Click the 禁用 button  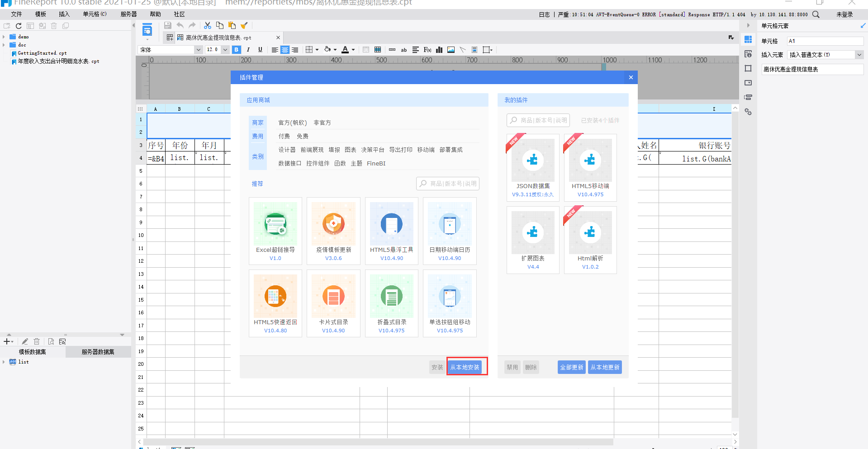512,367
